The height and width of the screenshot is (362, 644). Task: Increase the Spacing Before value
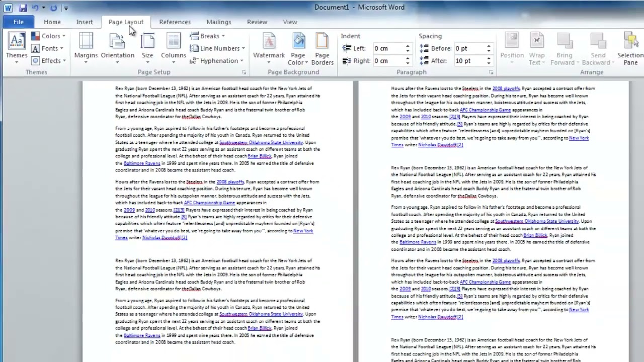[x=489, y=46]
